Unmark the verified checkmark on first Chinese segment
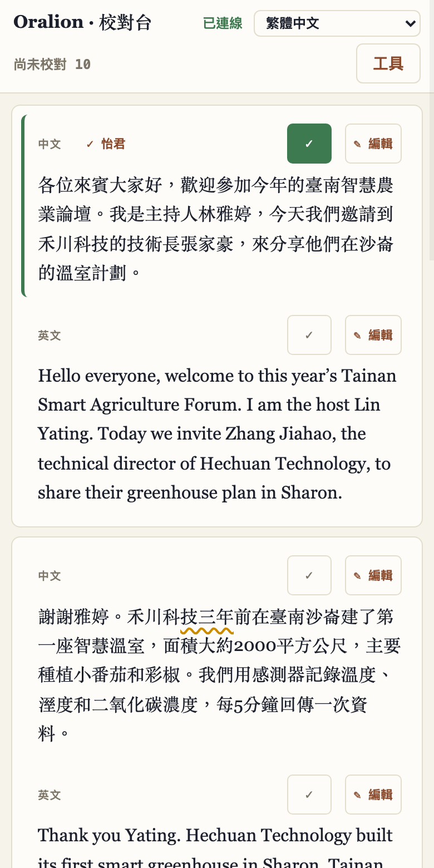This screenshot has width=434, height=868. coord(309,144)
